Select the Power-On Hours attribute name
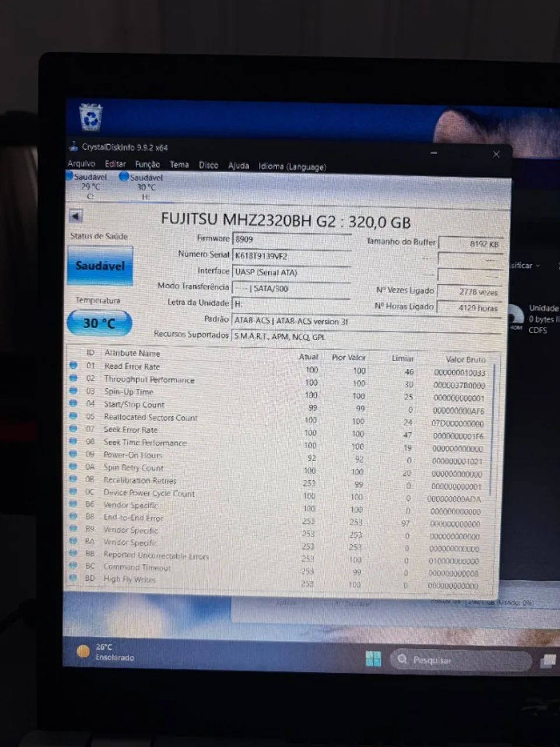 pyautogui.click(x=133, y=455)
